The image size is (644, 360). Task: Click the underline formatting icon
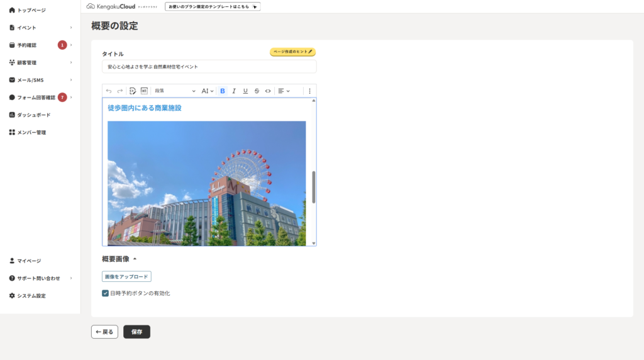(245, 91)
